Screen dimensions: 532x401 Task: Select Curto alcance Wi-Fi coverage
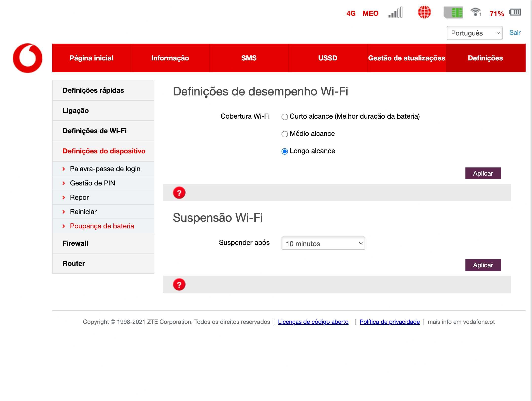click(285, 117)
